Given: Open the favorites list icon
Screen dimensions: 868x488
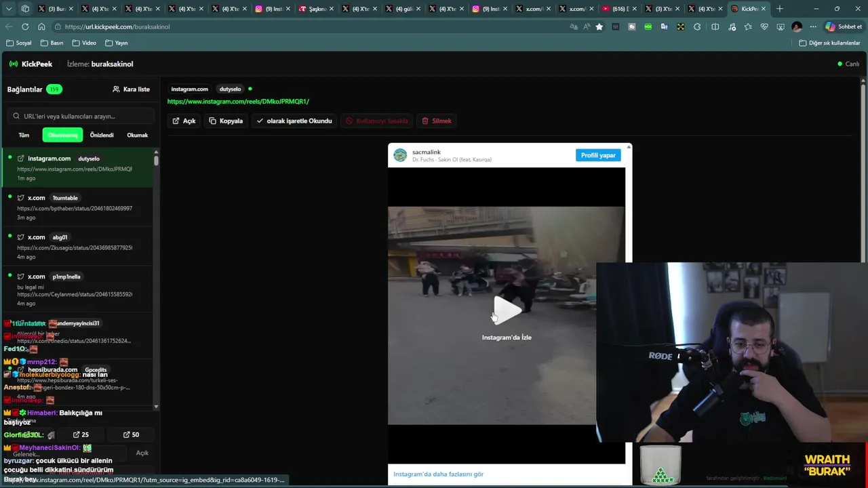Looking at the screenshot, I should point(748,26).
